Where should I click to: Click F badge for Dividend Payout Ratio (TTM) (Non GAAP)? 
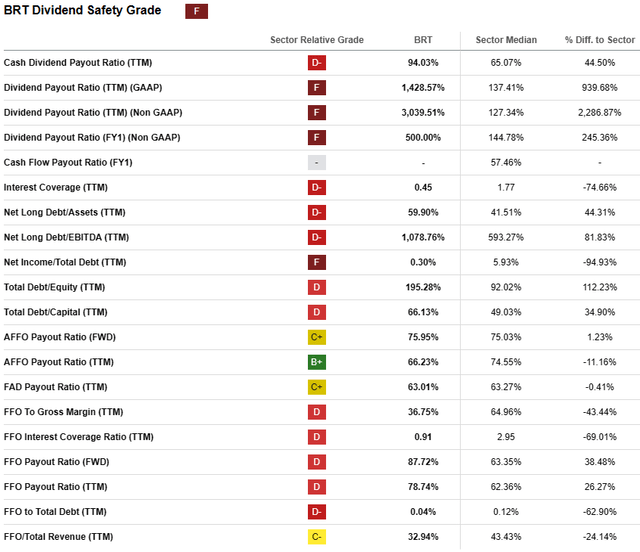(317, 113)
